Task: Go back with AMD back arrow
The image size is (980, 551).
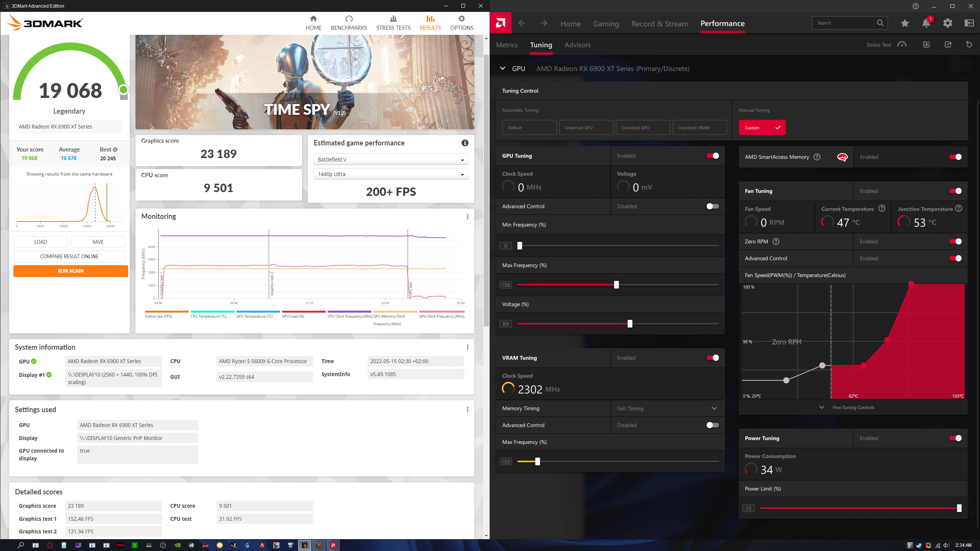Action: 522,23
